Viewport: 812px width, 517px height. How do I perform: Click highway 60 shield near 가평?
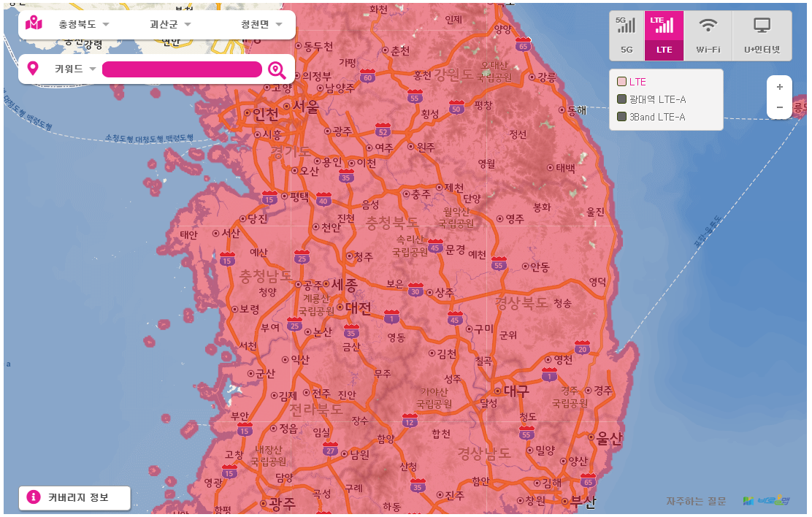coord(367,76)
